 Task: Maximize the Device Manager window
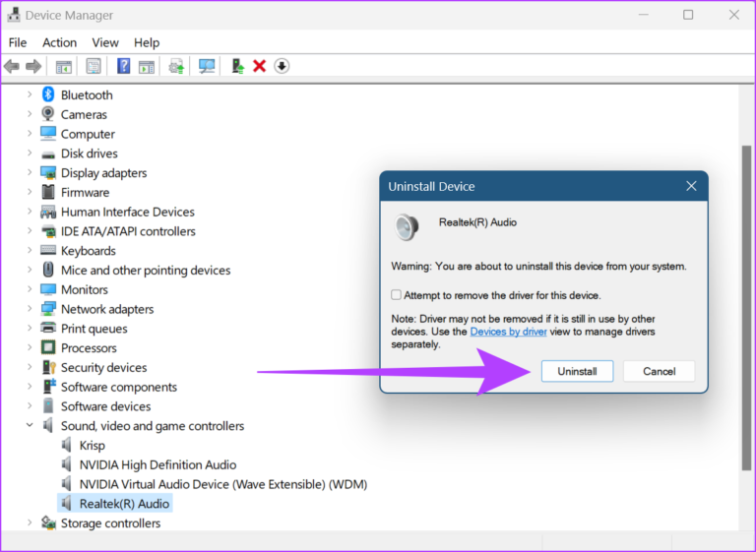coord(688,15)
